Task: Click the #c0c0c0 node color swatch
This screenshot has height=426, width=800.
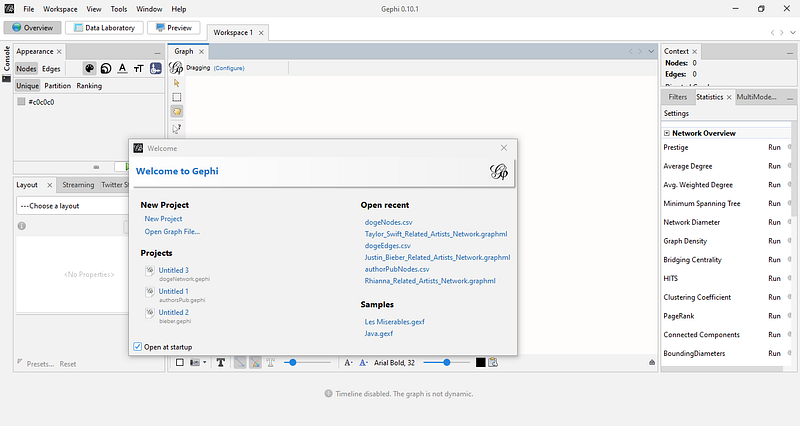Action: tap(21, 102)
